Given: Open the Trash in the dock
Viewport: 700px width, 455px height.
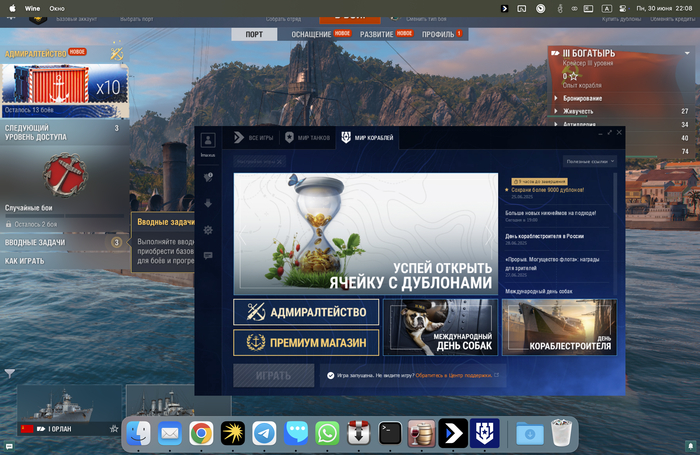Looking at the screenshot, I should 562,433.
